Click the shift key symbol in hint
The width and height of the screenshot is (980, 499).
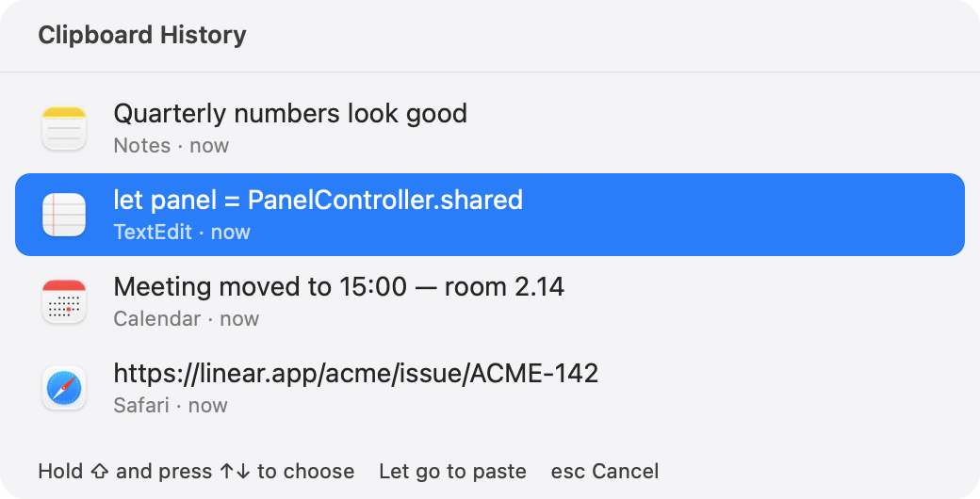point(100,472)
